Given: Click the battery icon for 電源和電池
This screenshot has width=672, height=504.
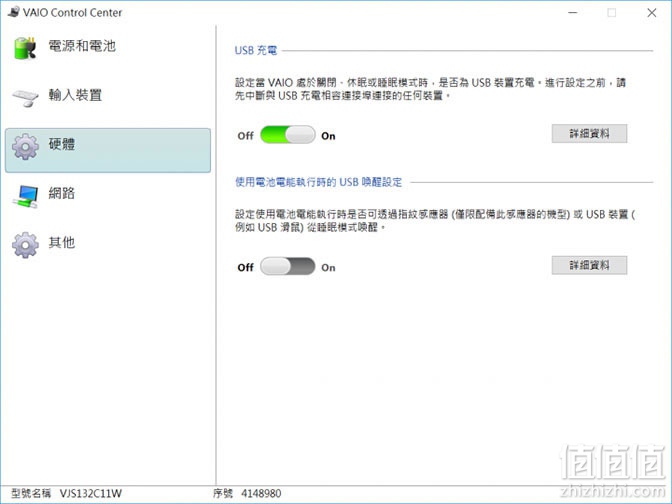Looking at the screenshot, I should (x=25, y=48).
